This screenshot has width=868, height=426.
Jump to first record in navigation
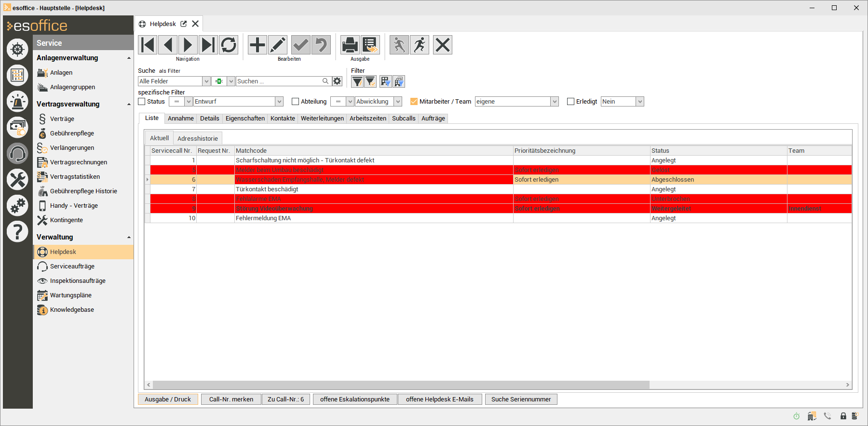tap(148, 45)
